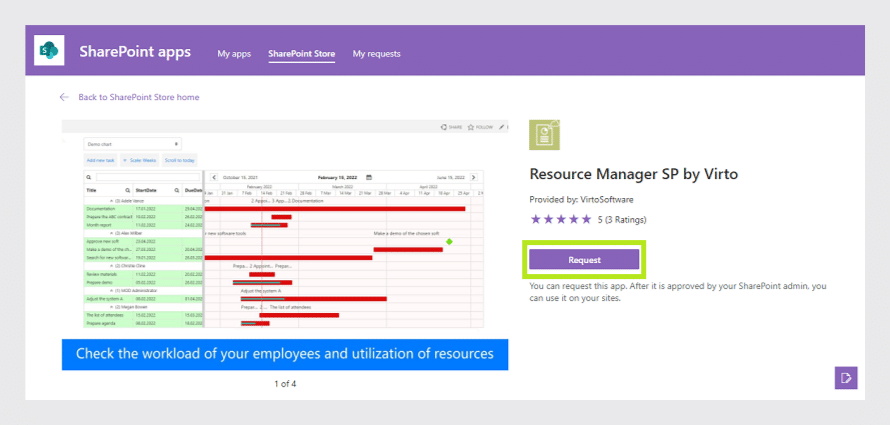The image size is (890, 425).
Task: Select the SharePoint Store tab
Action: (x=301, y=54)
